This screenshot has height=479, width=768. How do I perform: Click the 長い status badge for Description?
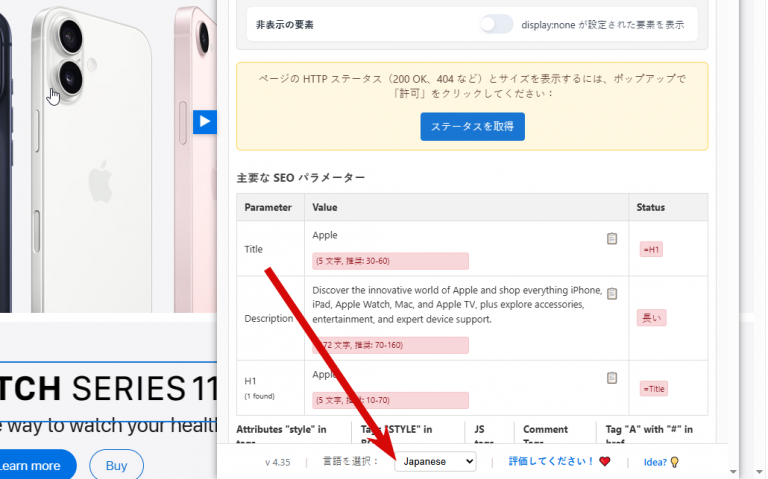(651, 318)
